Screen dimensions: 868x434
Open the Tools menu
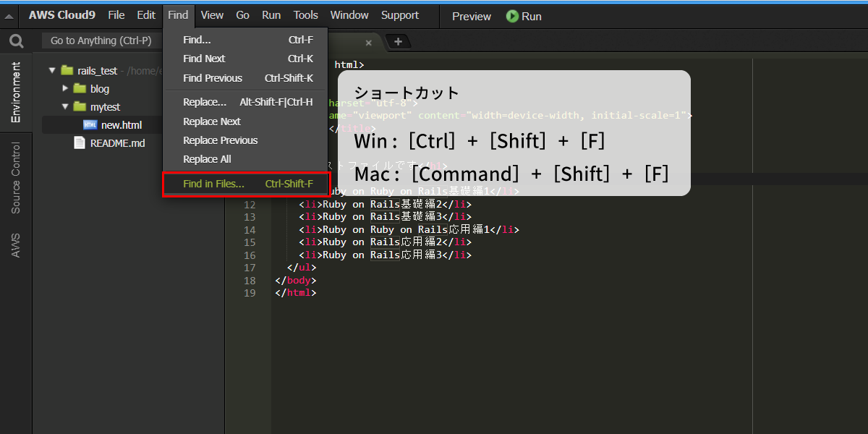point(306,15)
